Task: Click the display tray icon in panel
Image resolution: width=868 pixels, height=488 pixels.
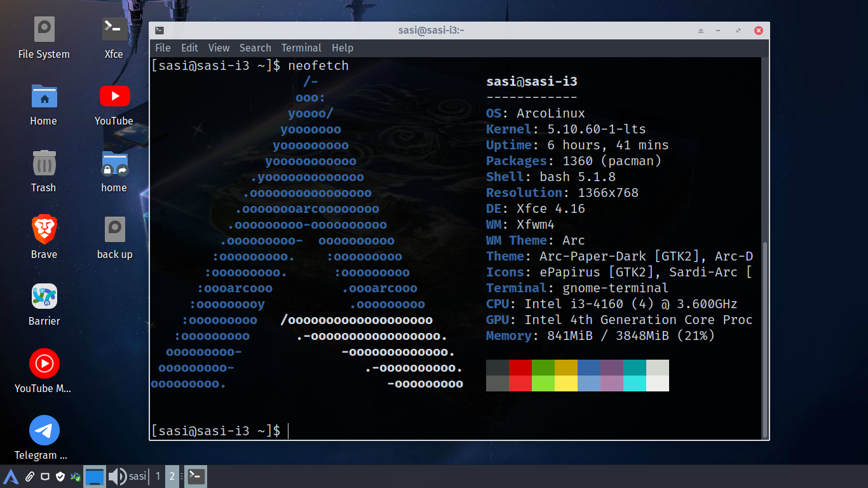Action: click(x=44, y=476)
